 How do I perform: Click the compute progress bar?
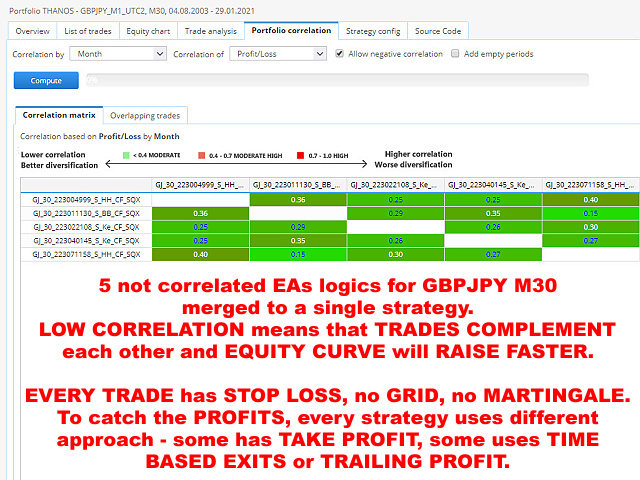(335, 80)
